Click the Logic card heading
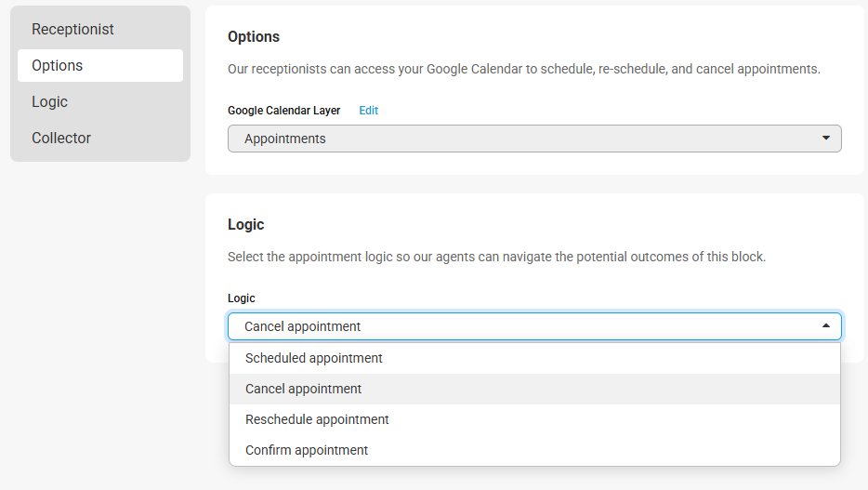 pos(246,225)
